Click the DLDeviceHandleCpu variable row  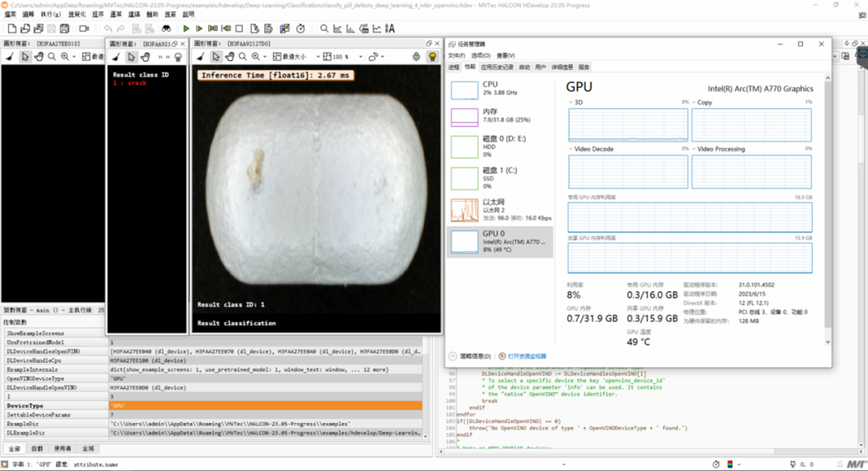213,360
